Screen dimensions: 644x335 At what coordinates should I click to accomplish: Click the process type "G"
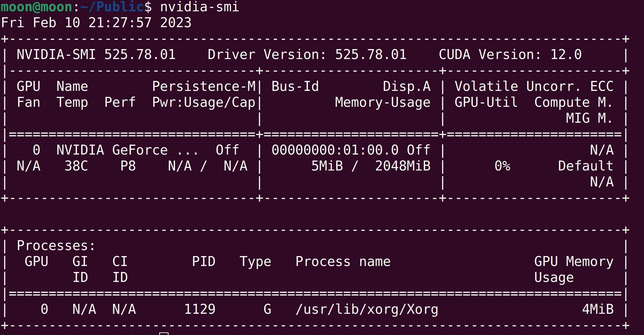pos(267,309)
